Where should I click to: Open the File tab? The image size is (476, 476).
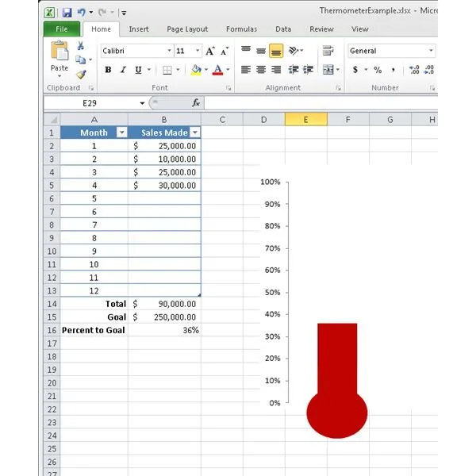(62, 29)
